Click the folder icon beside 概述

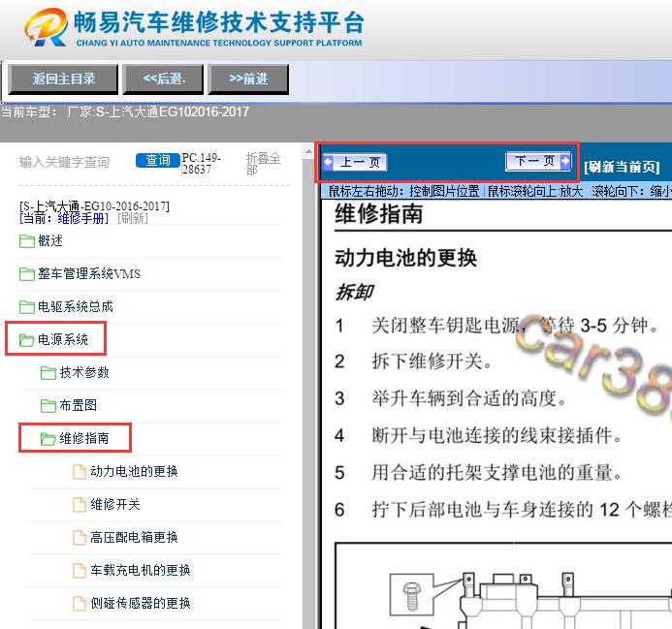pos(26,241)
